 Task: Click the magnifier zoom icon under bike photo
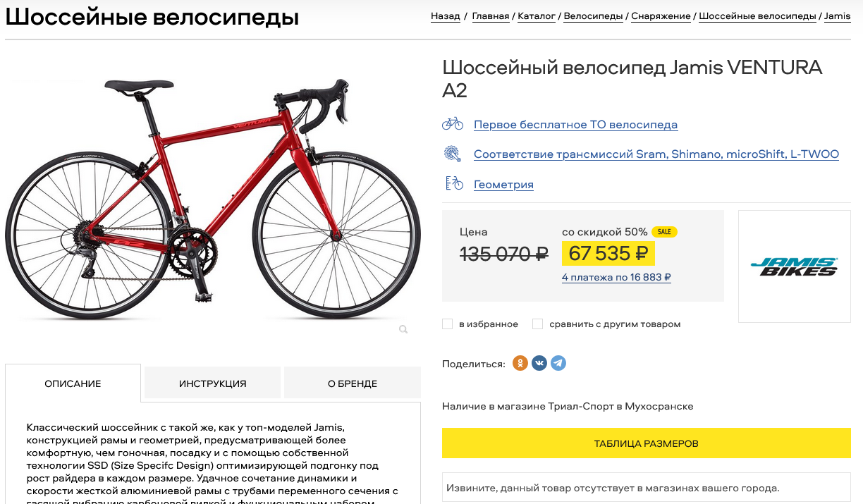(403, 329)
